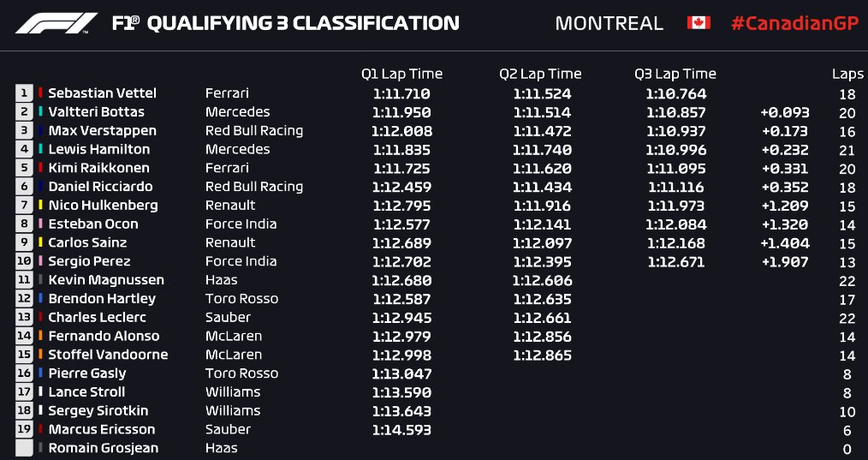Select the Q1 Lap Time column header
The width and height of the screenshot is (868, 460).
tap(401, 74)
